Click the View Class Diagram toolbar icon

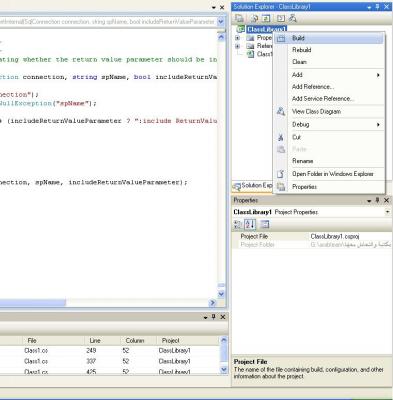(293, 18)
